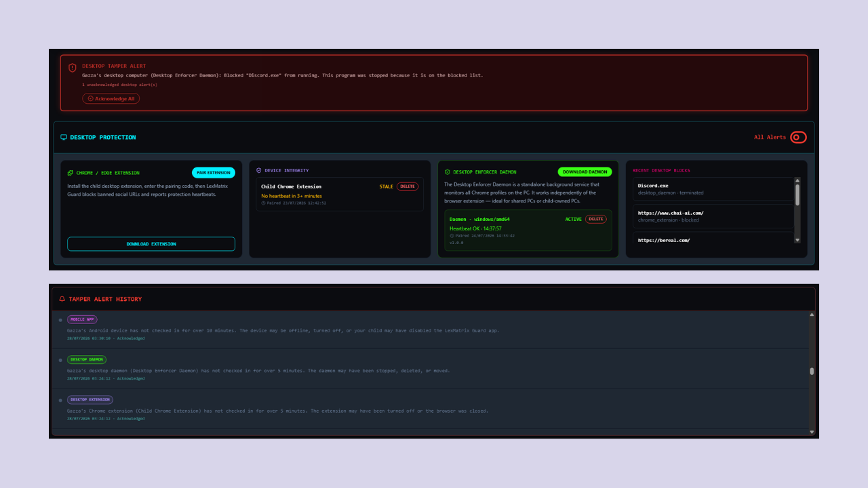Click the scroll down arrow in Recent Desktop Blocks
The height and width of the screenshot is (488, 868).
tap(797, 240)
